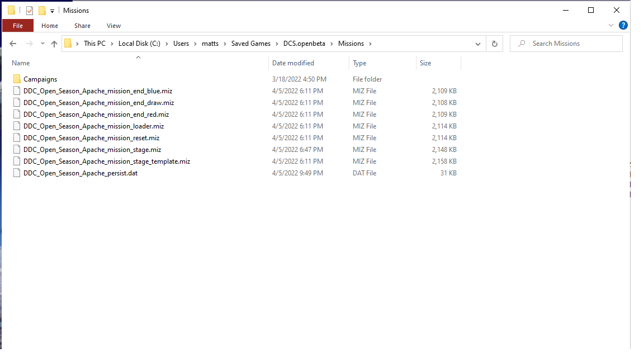This screenshot has width=644, height=362.
Task: Select DDC_Open_Season_Apache_mission_end_blue.miz file
Action: click(98, 91)
